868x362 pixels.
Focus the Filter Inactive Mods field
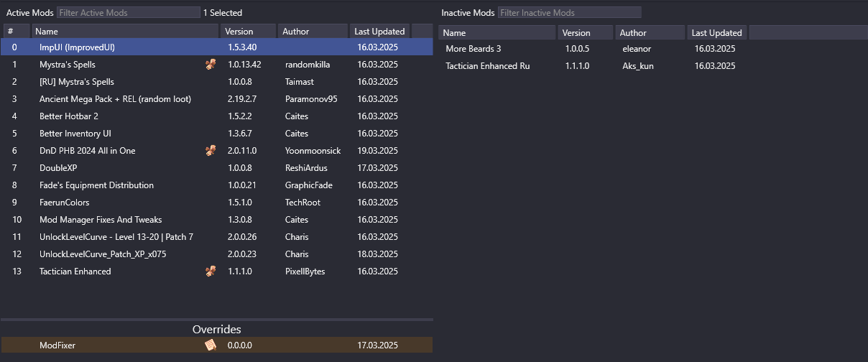click(569, 12)
